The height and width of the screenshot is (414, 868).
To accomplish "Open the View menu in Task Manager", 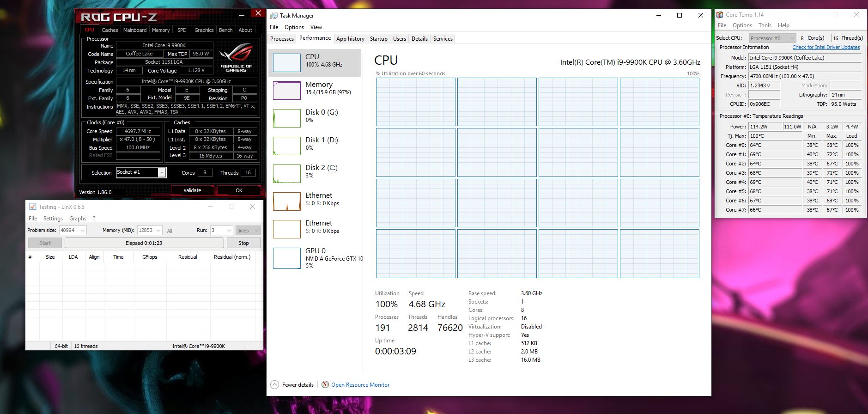I will pos(316,27).
